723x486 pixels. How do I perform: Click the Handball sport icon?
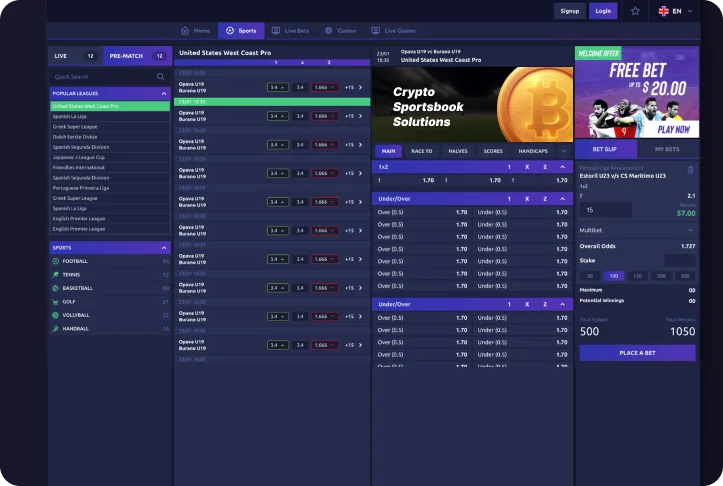click(56, 329)
